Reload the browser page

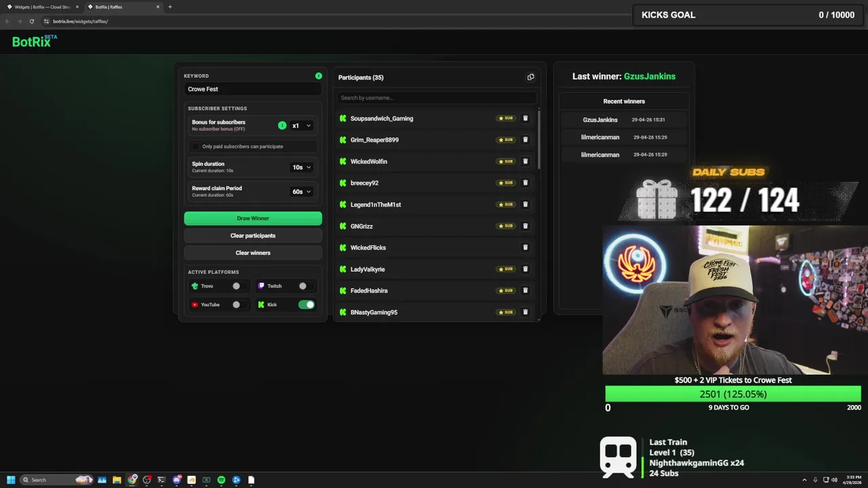[x=31, y=21]
